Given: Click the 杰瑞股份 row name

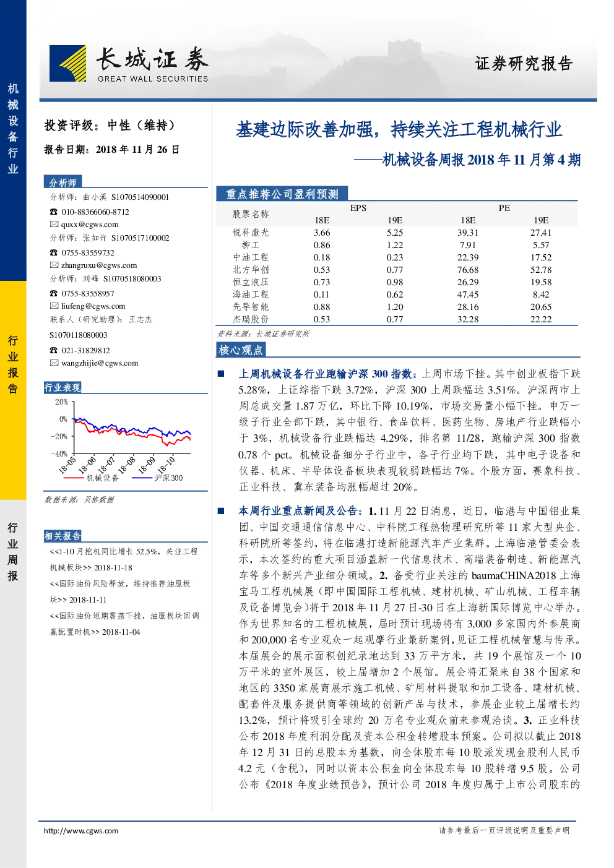Looking at the screenshot, I should point(251,319).
